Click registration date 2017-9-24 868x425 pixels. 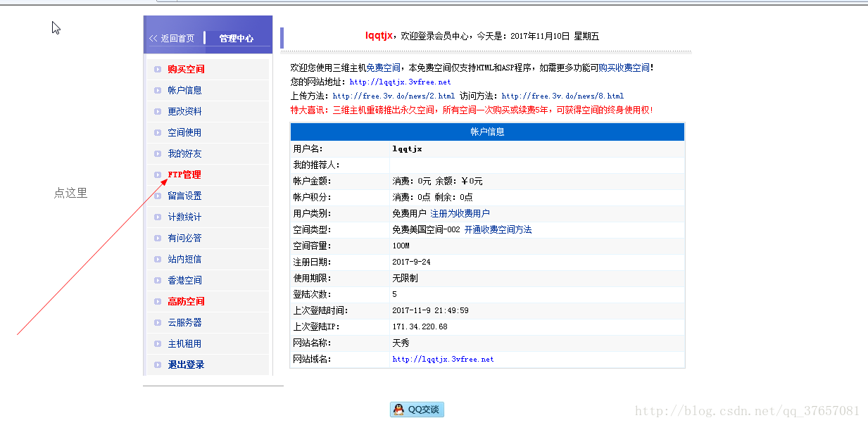pos(411,262)
